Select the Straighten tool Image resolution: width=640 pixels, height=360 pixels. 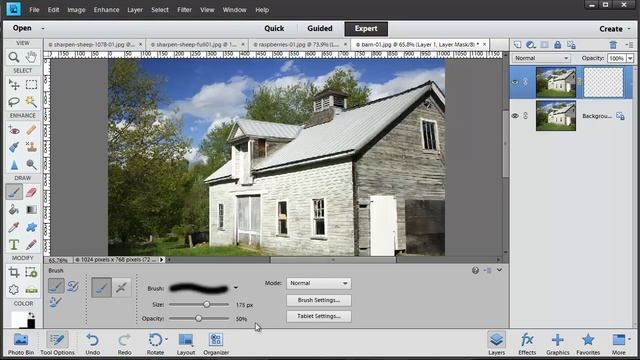pyautogui.click(x=31, y=290)
